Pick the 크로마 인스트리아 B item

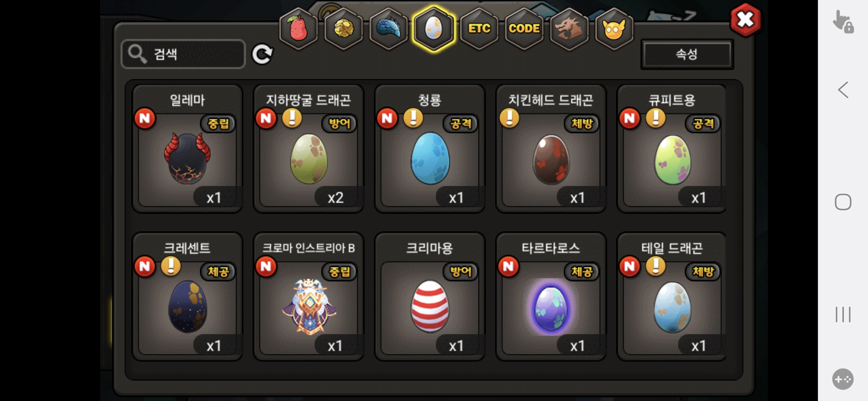pyautogui.click(x=309, y=296)
